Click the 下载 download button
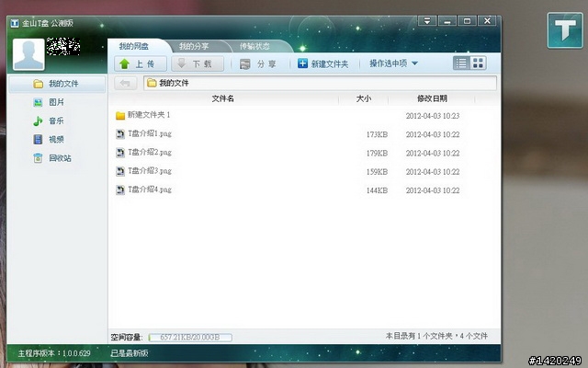The height and width of the screenshot is (368, 588). pyautogui.click(x=198, y=63)
